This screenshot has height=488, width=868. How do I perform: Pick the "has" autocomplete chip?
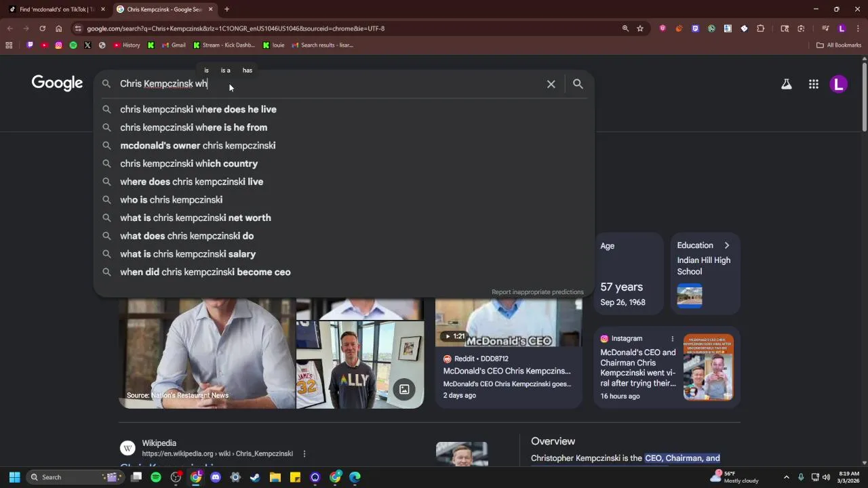click(x=248, y=70)
